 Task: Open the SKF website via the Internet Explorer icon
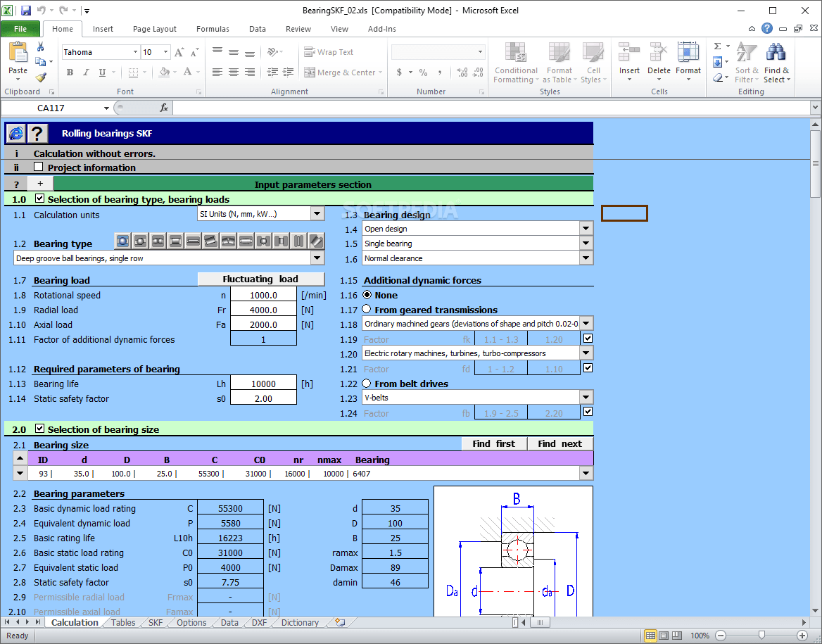(15, 133)
